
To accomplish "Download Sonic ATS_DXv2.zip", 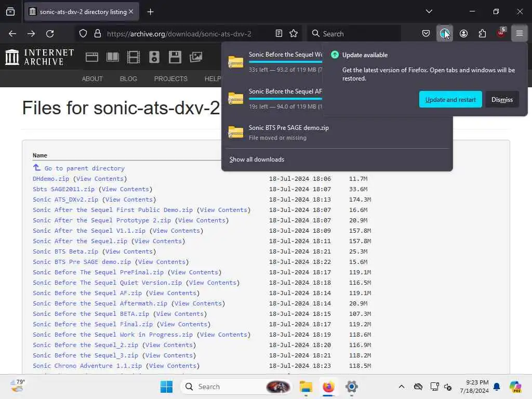I will coord(65,199).
